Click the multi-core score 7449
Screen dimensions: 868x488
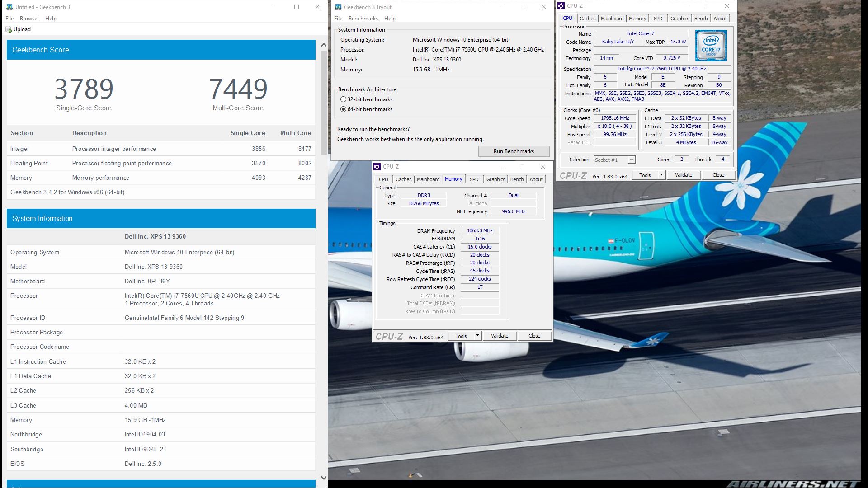(238, 89)
